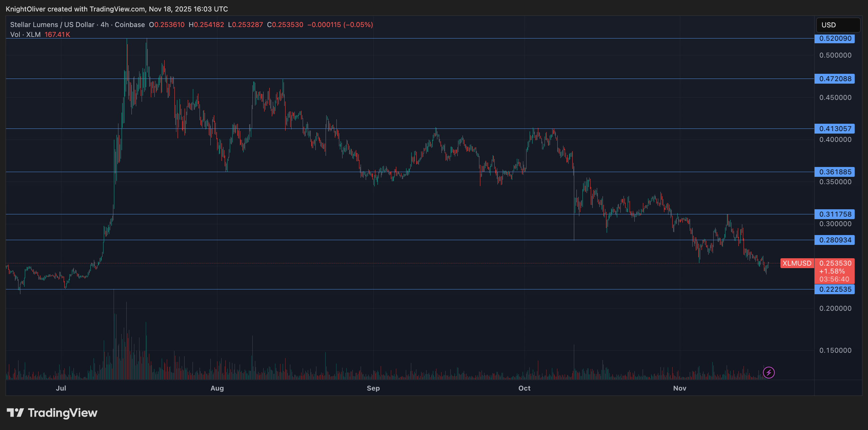This screenshot has width=868, height=430.
Task: Click the 0.280934 price level label
Action: point(835,240)
